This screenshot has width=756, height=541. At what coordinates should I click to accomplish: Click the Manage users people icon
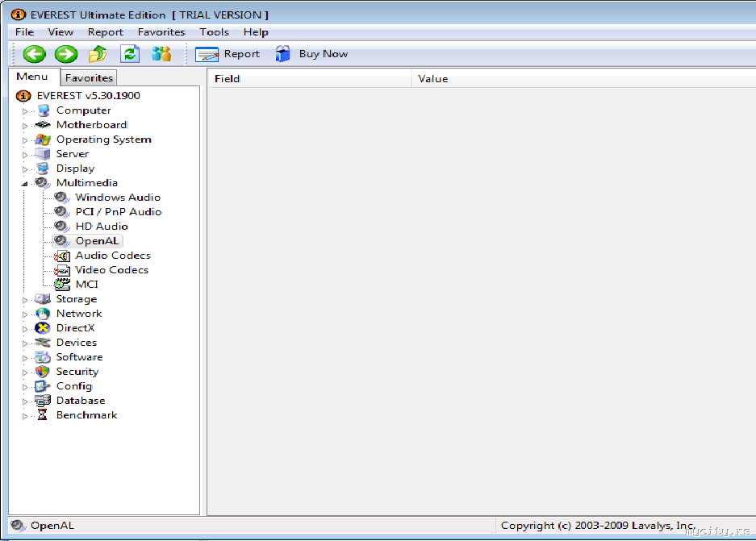pos(161,53)
